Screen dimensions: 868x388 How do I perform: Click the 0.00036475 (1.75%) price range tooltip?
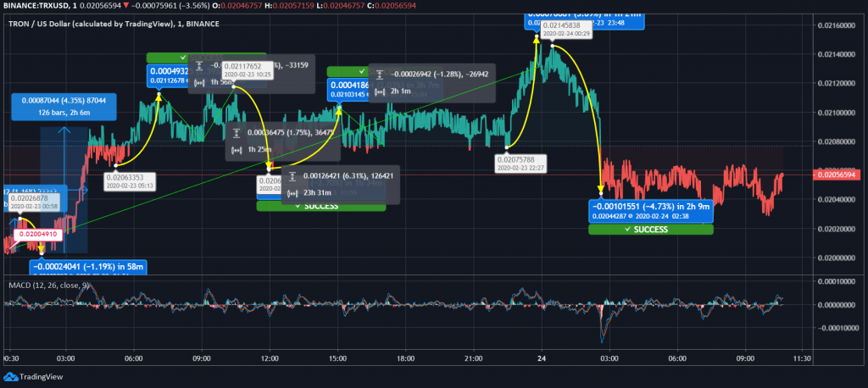pyautogui.click(x=282, y=141)
